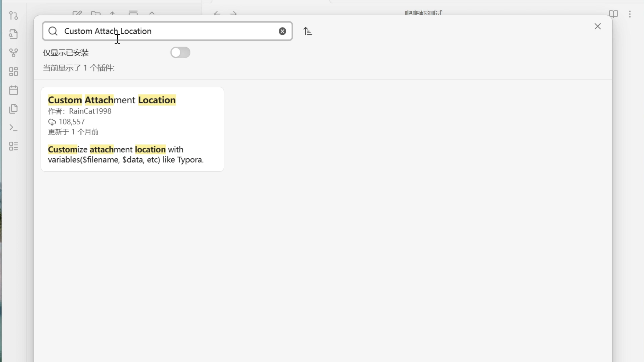Viewport: 644px width, 362px height.
Task: Open graph view from the sidebar
Action: (x=13, y=53)
